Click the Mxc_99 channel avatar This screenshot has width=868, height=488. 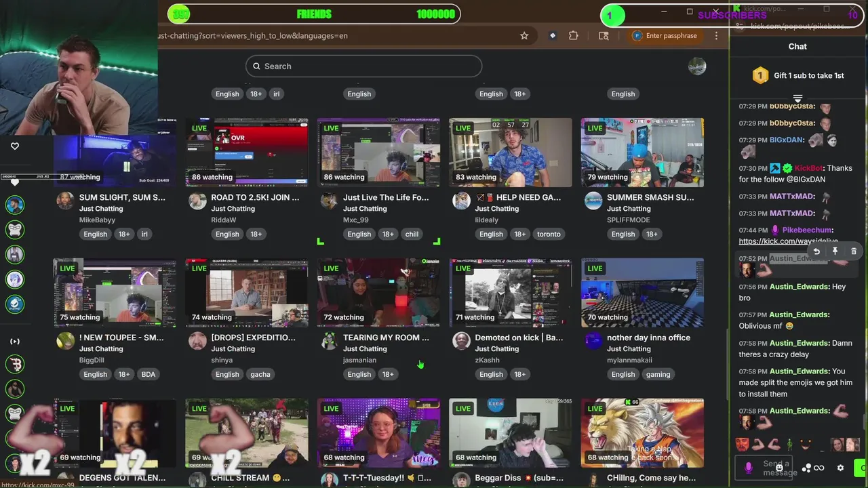point(329,201)
